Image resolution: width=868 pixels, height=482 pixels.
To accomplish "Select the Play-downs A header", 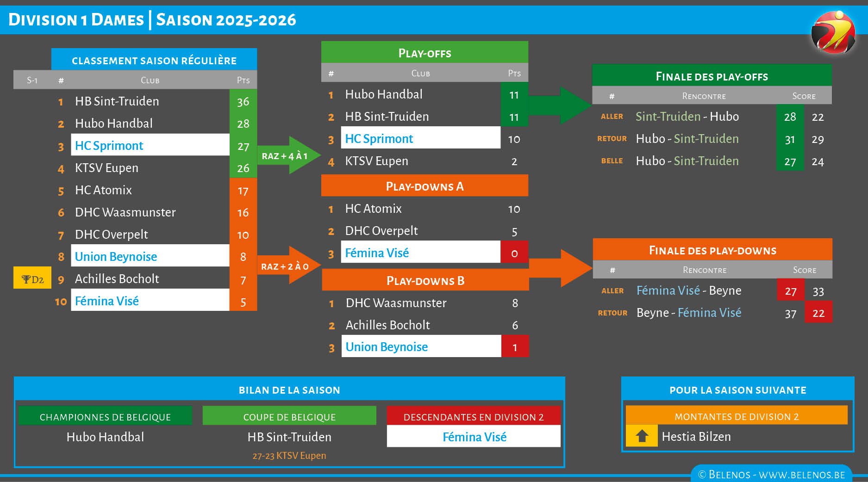I will (425, 186).
